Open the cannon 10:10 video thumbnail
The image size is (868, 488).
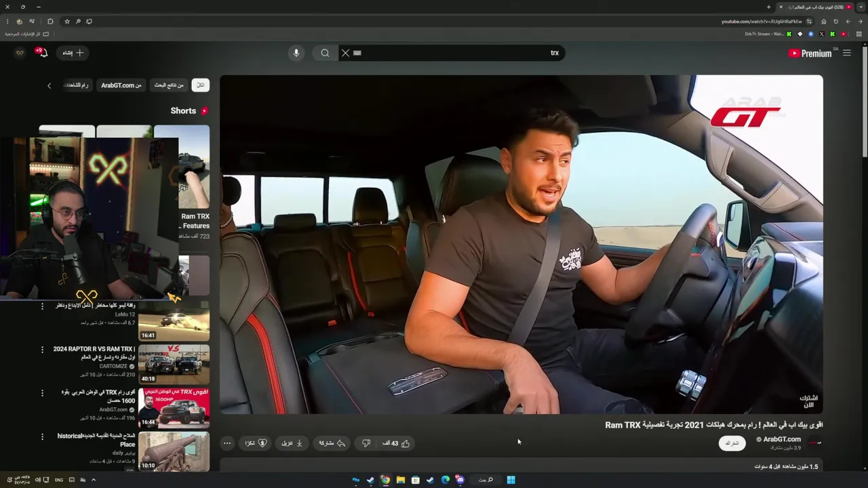(x=174, y=451)
